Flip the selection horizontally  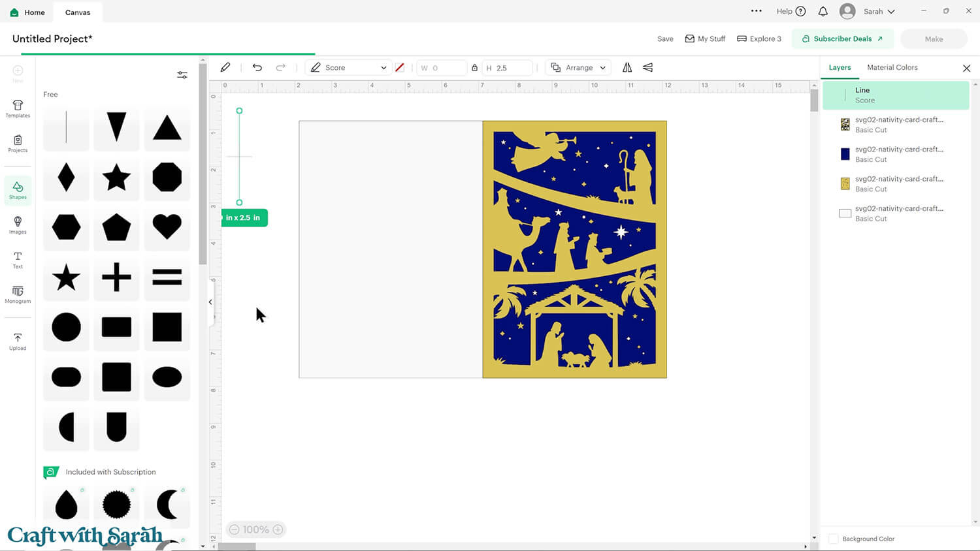pos(627,67)
